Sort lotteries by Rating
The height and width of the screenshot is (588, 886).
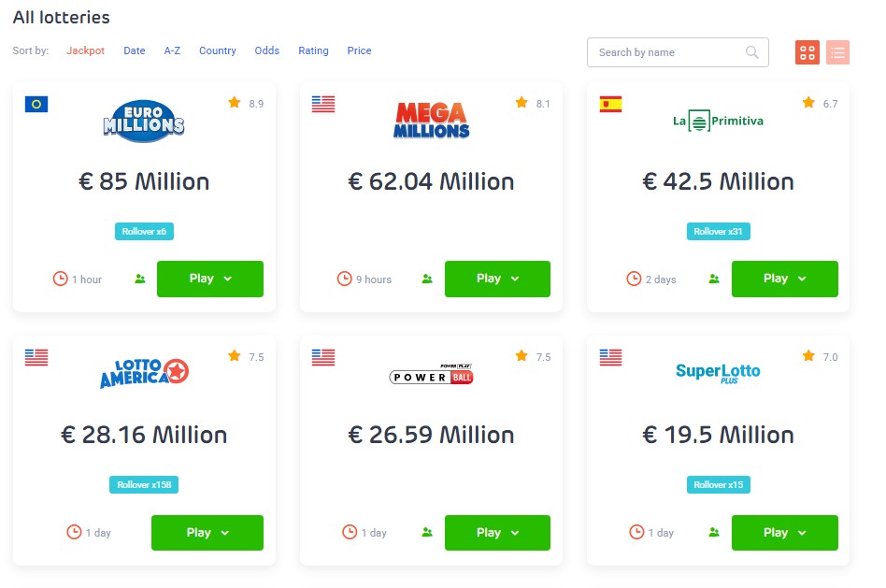313,50
